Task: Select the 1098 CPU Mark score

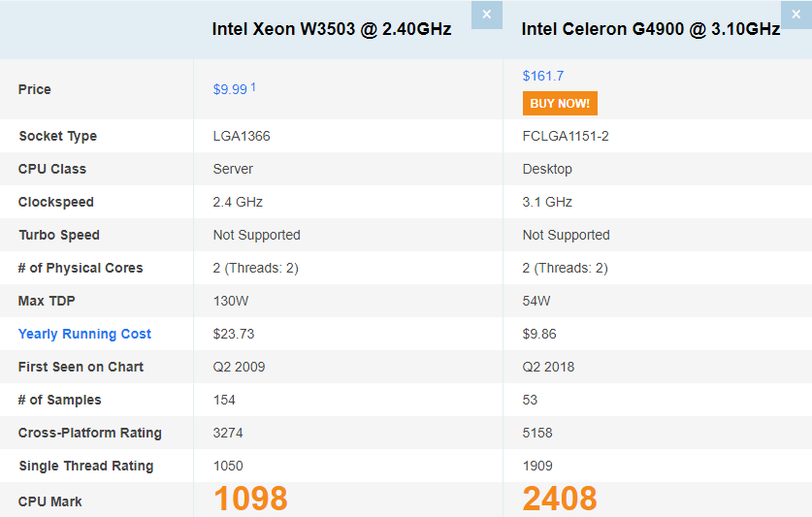Action: [x=250, y=499]
